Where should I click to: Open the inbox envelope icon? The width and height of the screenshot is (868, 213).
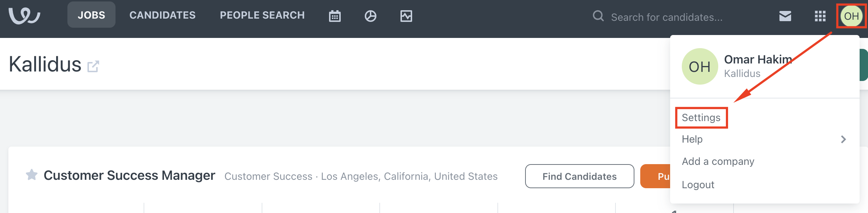pos(785,16)
